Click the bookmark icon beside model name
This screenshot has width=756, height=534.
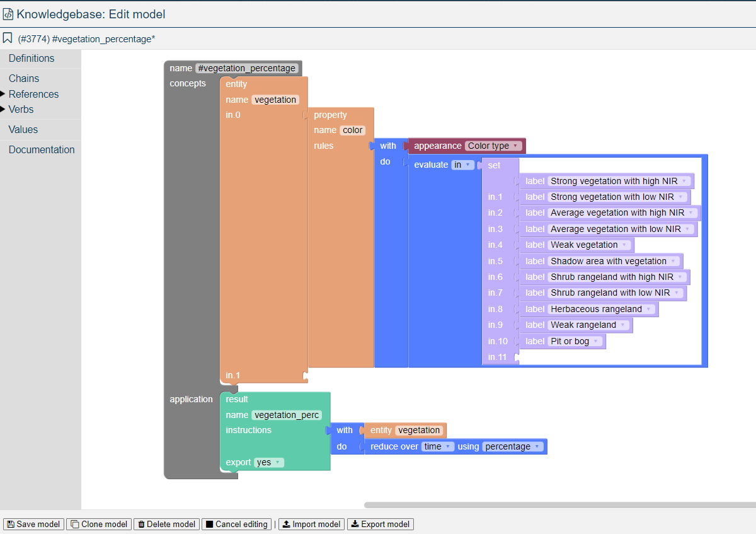tap(8, 38)
